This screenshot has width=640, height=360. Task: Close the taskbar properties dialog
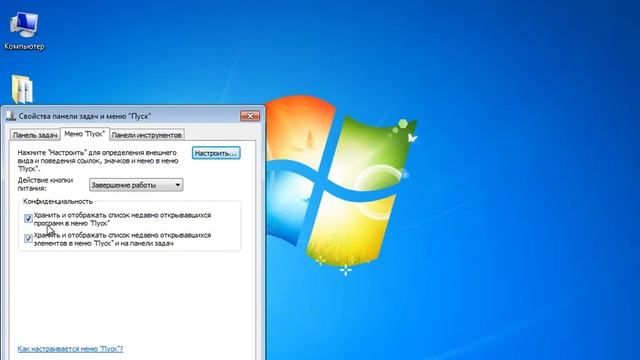(x=250, y=116)
